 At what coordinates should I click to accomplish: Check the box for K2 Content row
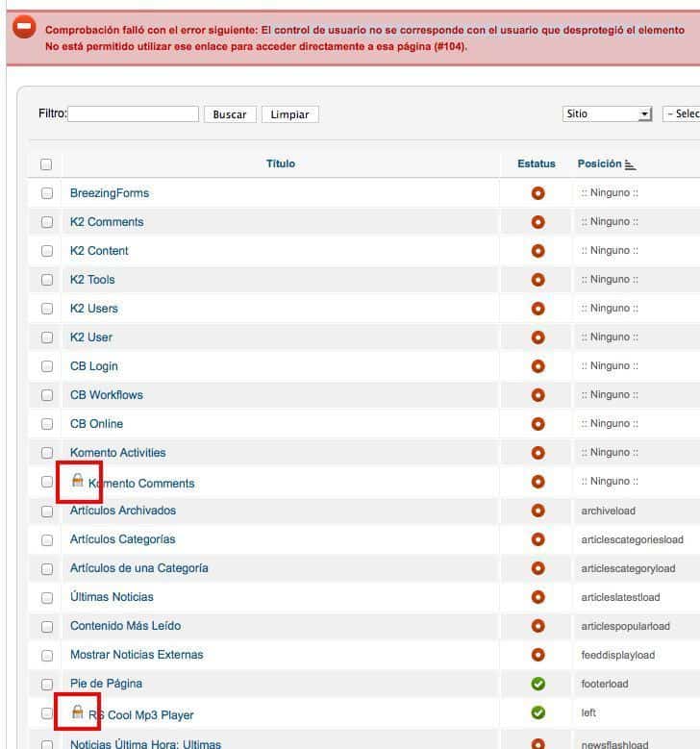[47, 251]
